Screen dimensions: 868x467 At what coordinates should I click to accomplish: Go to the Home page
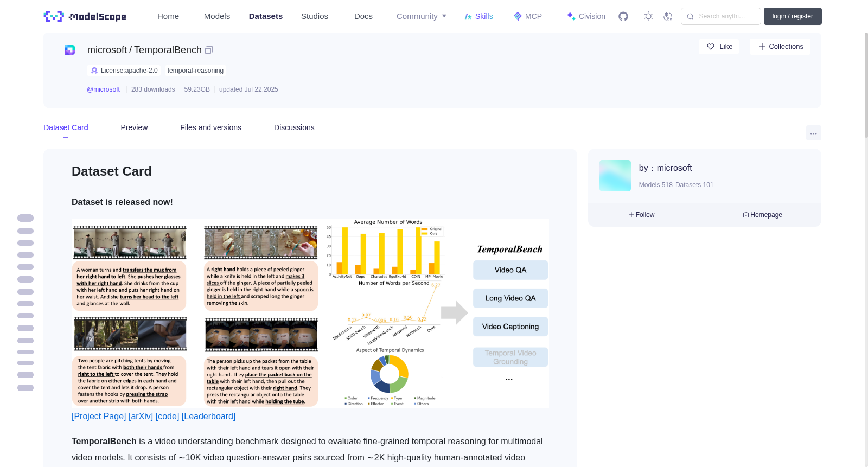click(x=168, y=16)
